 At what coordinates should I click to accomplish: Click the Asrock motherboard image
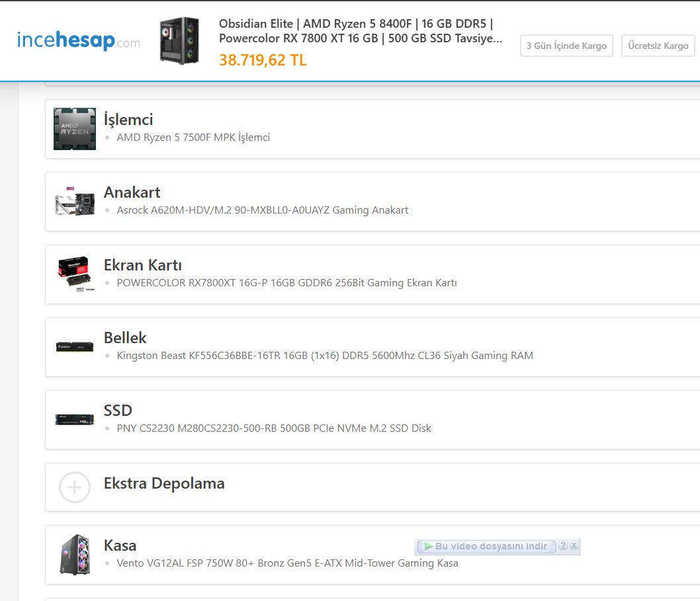pos(75,202)
